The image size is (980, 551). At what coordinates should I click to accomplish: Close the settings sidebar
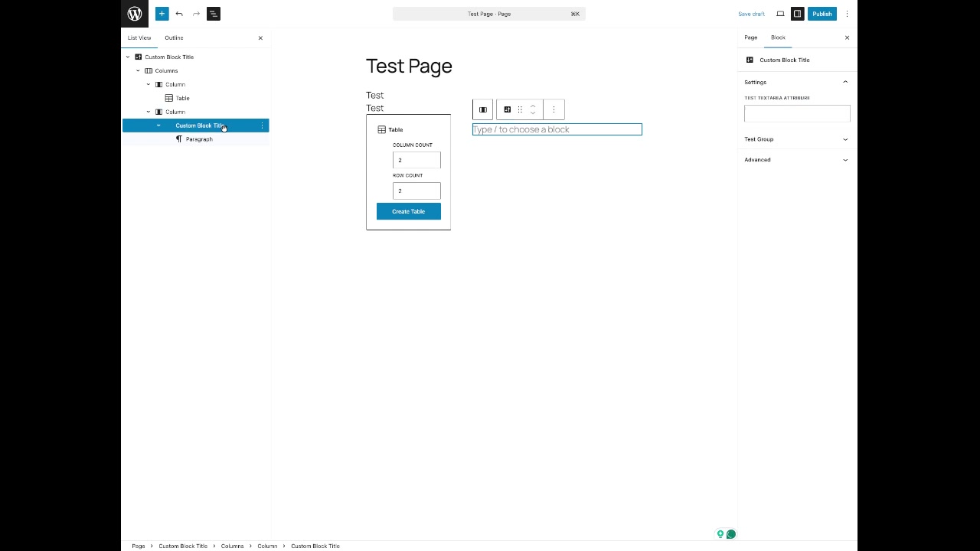pos(847,37)
